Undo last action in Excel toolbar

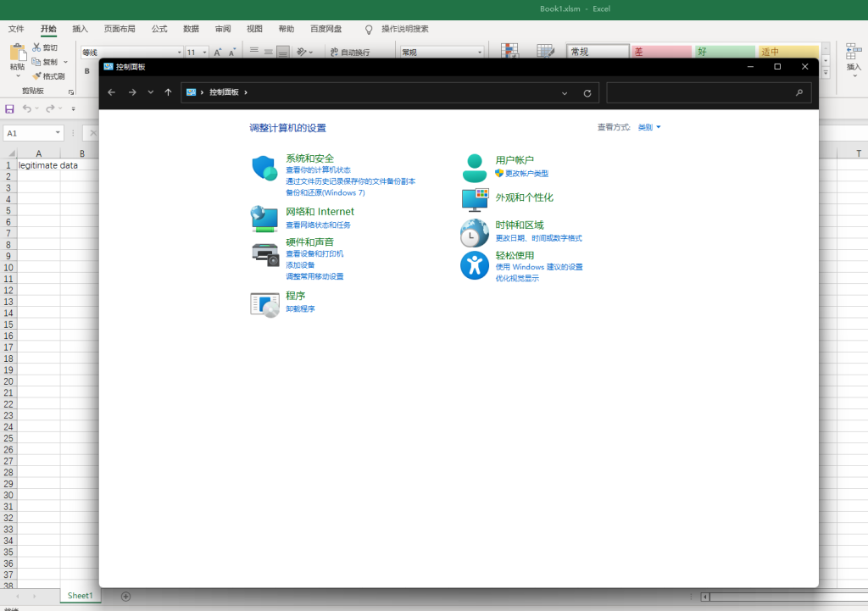[x=26, y=108]
